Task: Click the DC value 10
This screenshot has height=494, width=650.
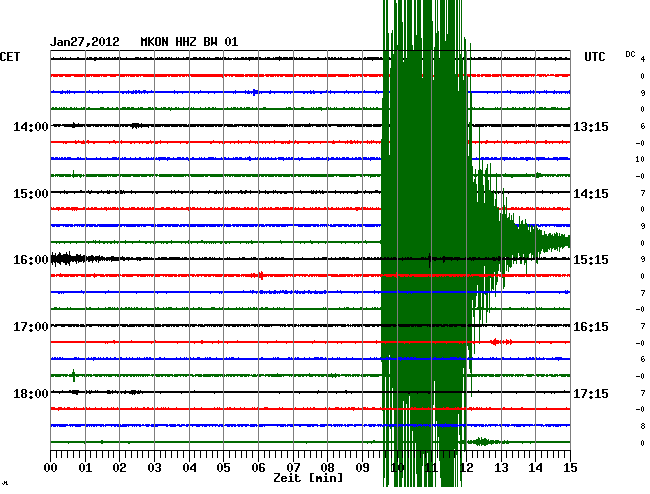Action: (640, 159)
